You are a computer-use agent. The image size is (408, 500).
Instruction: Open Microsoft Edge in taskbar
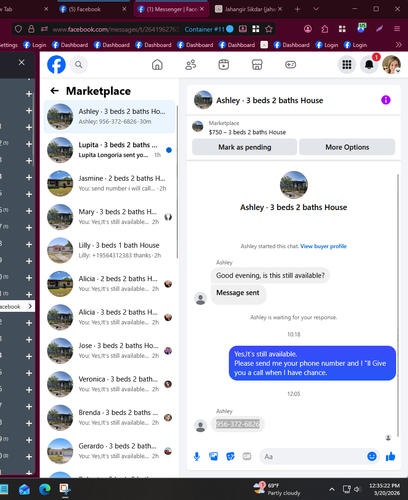click(45, 489)
